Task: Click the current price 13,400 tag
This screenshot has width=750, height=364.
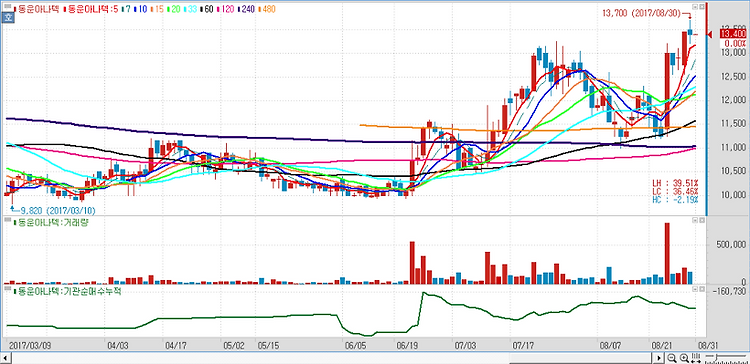Action: [x=733, y=34]
